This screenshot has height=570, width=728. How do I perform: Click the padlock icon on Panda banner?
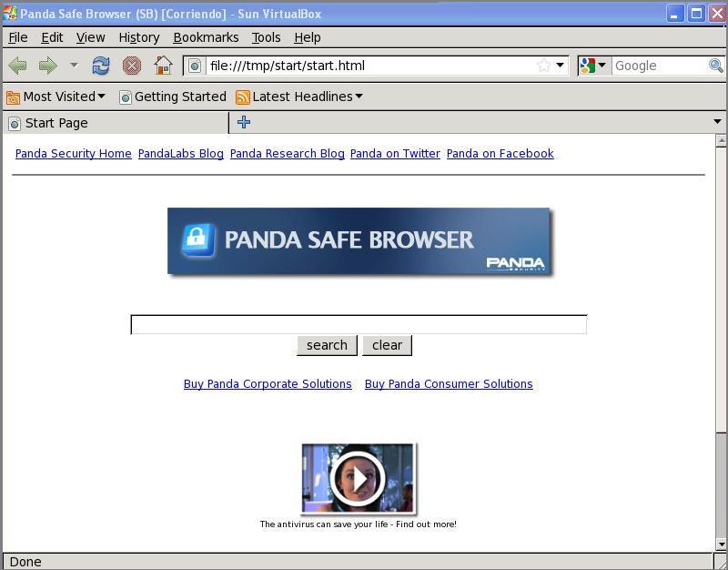coord(197,239)
